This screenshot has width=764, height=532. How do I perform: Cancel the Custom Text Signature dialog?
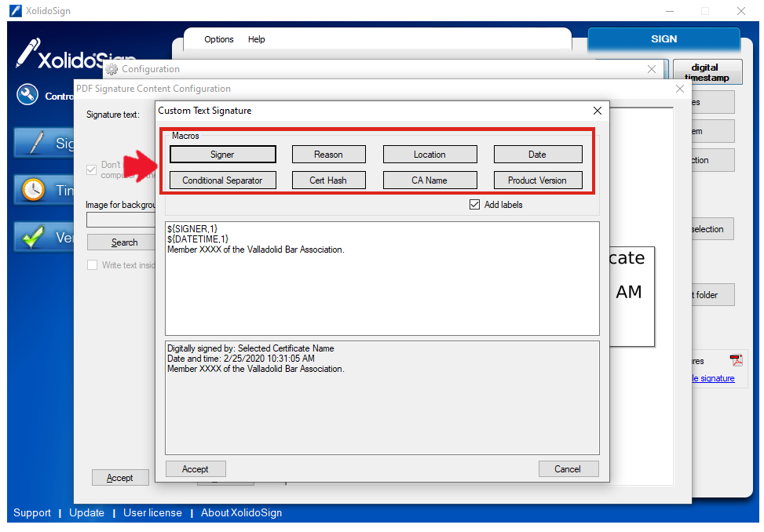(x=568, y=468)
